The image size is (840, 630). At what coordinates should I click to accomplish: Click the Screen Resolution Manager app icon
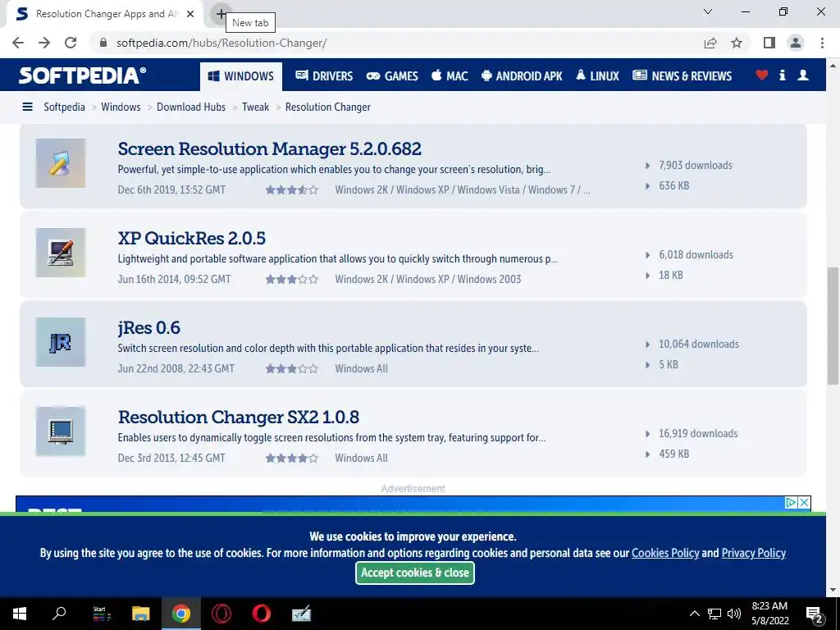point(61,163)
